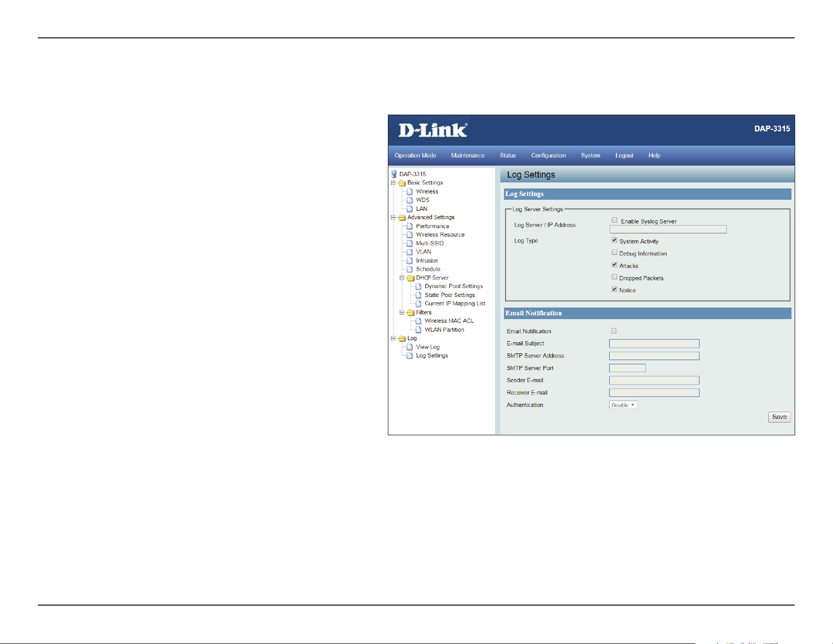Screen dimensions: 833x644
Task: Open the Authentication dropdown
Action: 623,405
